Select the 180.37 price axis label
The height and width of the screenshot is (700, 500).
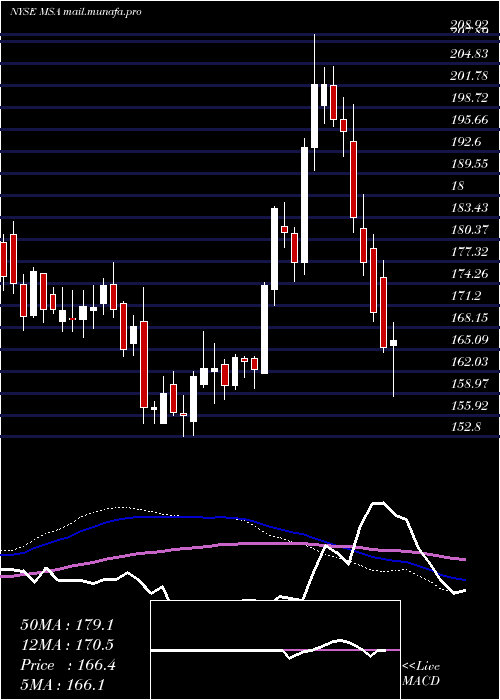pyautogui.click(x=469, y=229)
